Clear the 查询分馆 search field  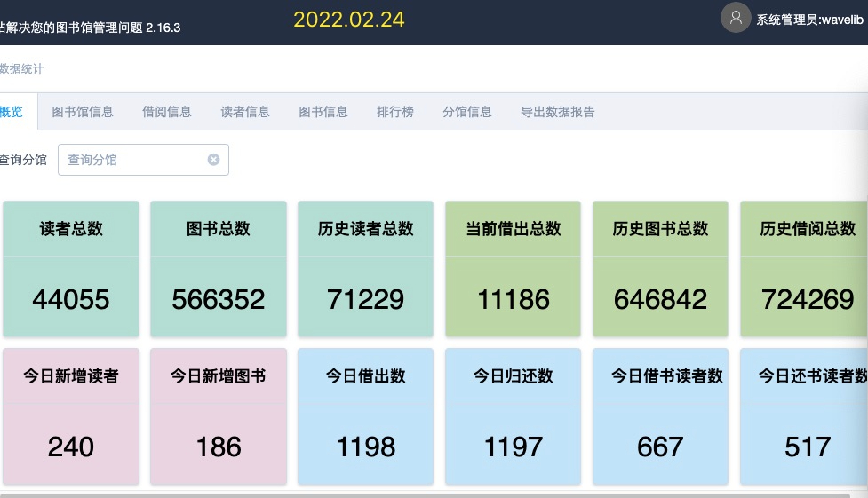[213, 160]
